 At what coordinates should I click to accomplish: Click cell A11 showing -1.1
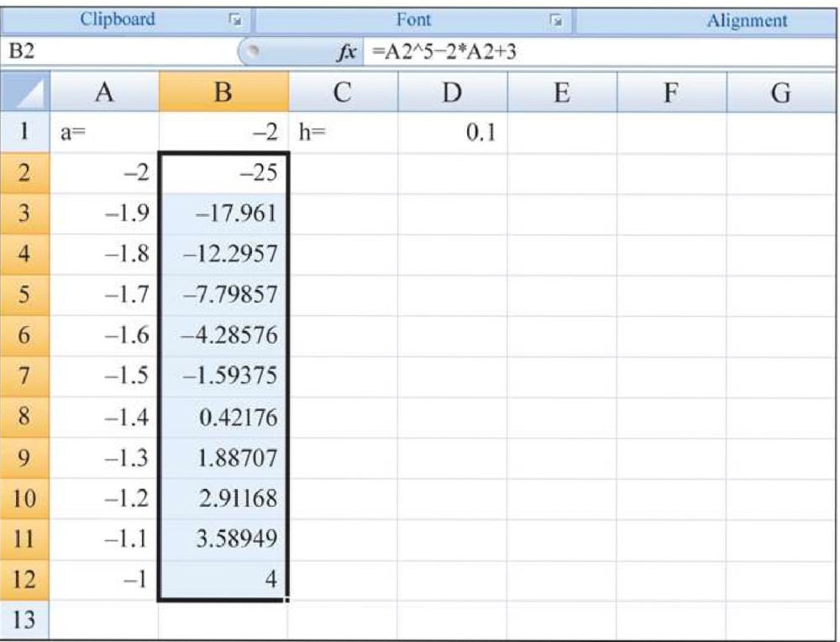pos(104,539)
